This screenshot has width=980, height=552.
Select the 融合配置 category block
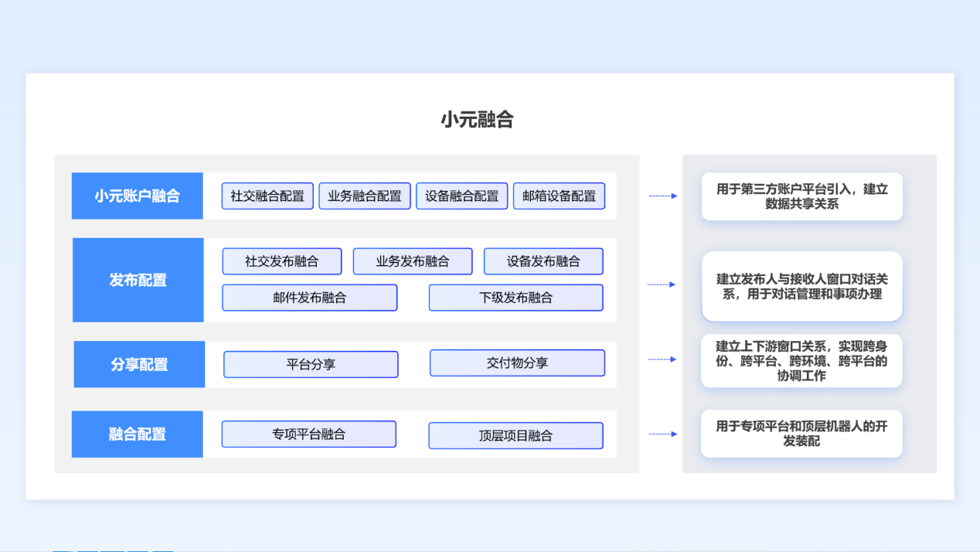(138, 434)
